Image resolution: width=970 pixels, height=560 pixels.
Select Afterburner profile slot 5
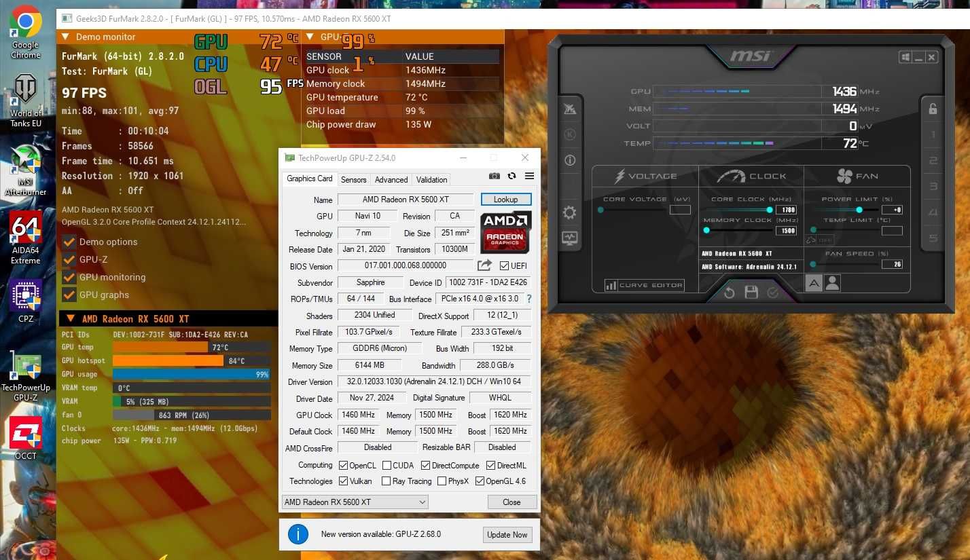point(933,238)
